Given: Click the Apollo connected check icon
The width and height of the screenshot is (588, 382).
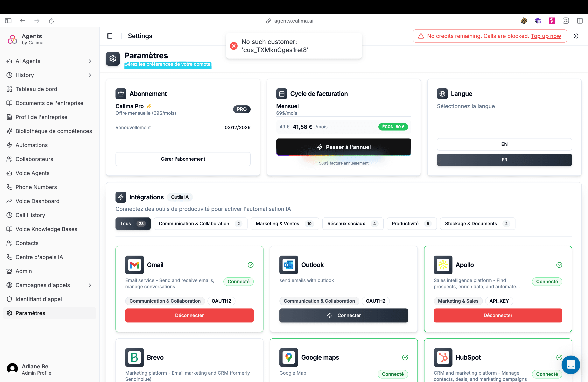Looking at the screenshot, I should [559, 265].
